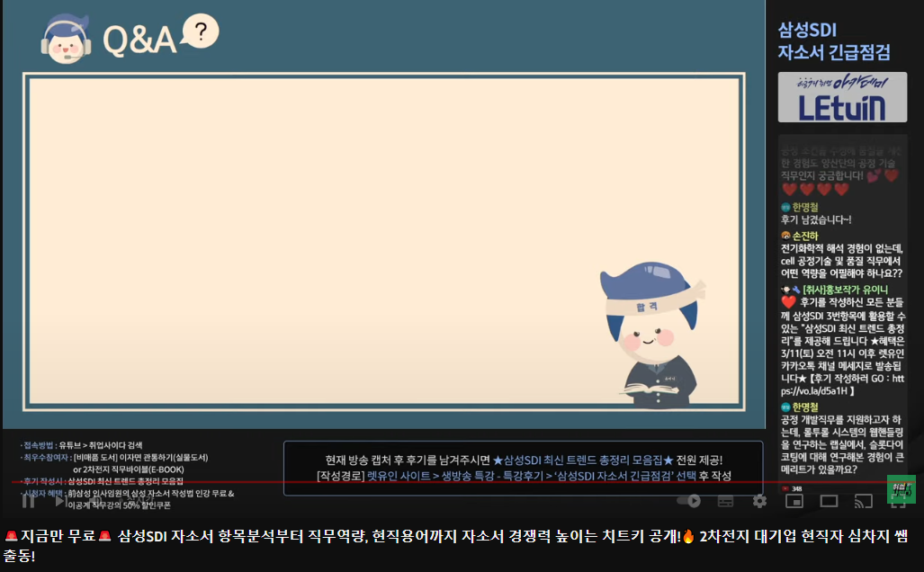
Task: Click the Q&A heading text
Action: coord(139,40)
